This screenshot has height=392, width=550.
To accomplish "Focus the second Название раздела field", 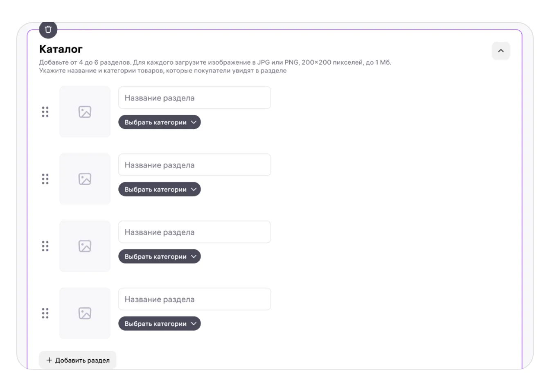I will (x=194, y=165).
